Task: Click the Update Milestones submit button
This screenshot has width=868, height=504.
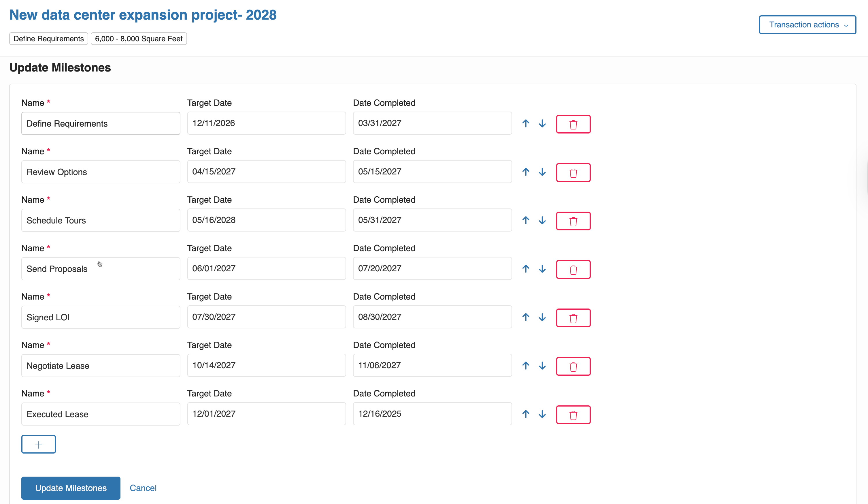Action: tap(71, 488)
